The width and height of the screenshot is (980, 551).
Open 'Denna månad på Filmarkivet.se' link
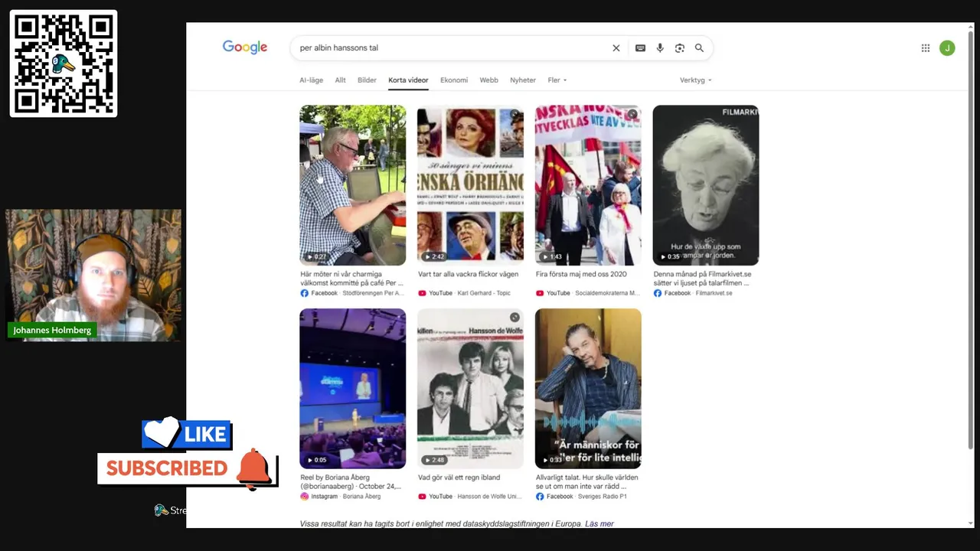(702, 279)
